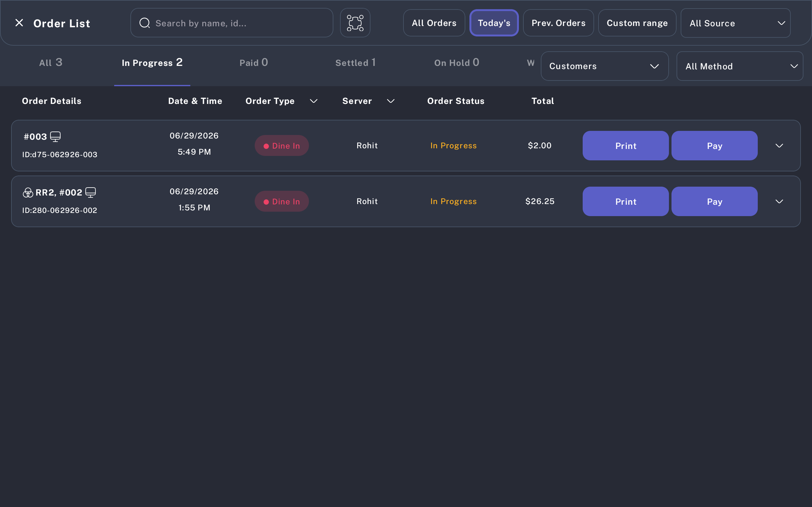Click the Dine In badge for order RR2, #002

point(282,201)
